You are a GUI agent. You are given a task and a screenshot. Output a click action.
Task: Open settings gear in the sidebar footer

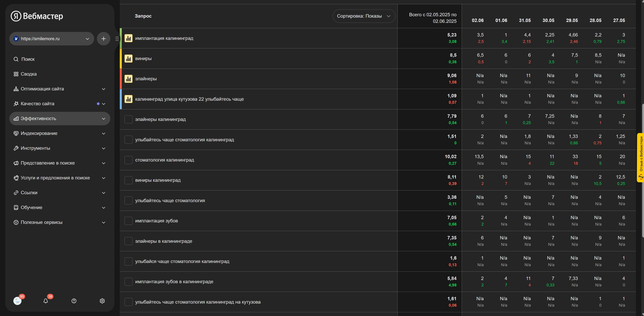(102, 301)
